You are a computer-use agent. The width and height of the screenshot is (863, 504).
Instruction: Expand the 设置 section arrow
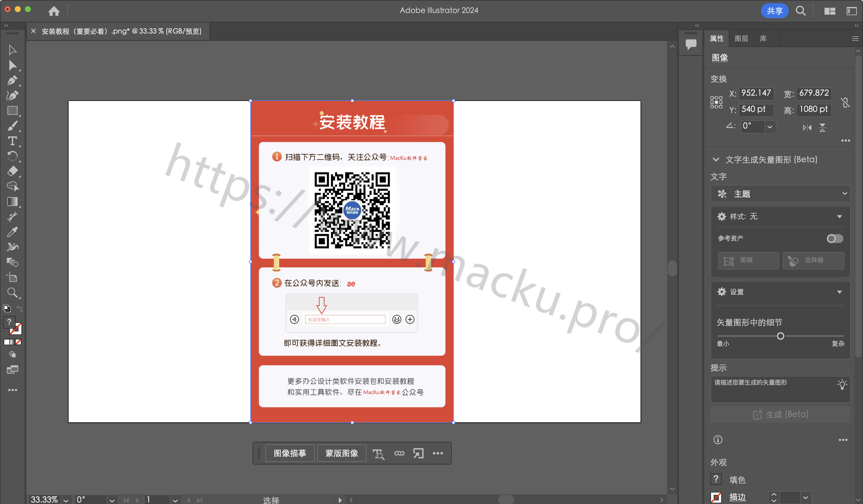839,292
